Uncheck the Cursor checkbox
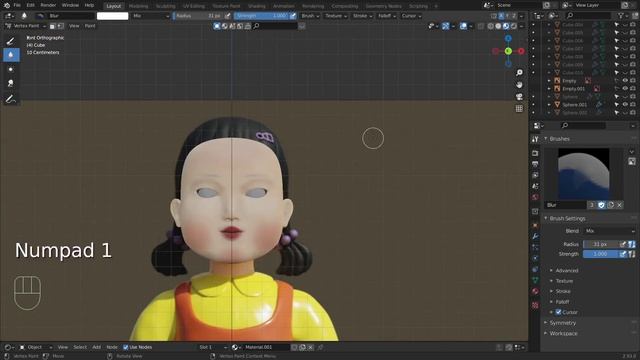The width and height of the screenshot is (640, 360). 558,312
